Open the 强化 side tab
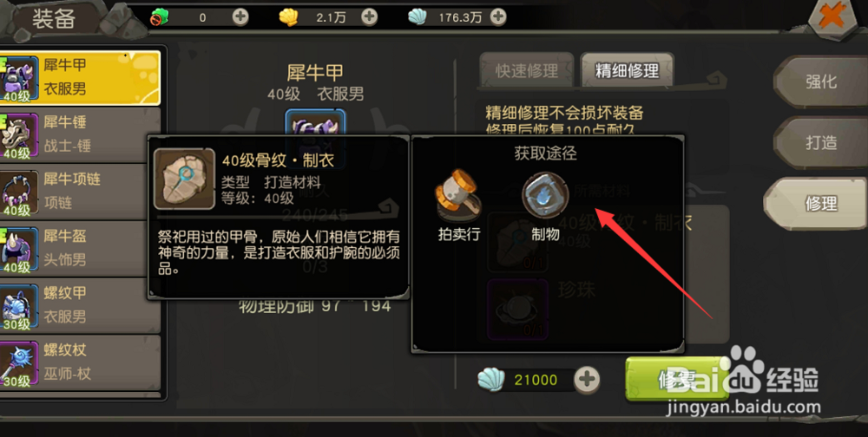 (x=821, y=82)
